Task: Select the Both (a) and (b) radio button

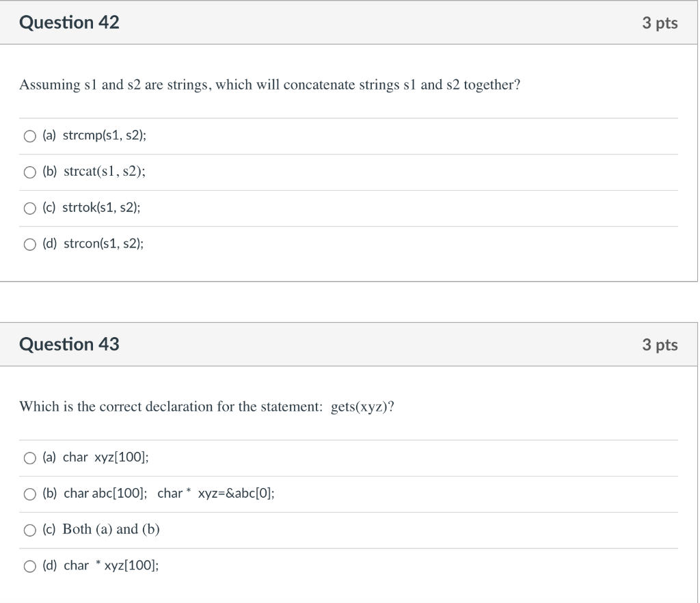Action: (x=30, y=531)
